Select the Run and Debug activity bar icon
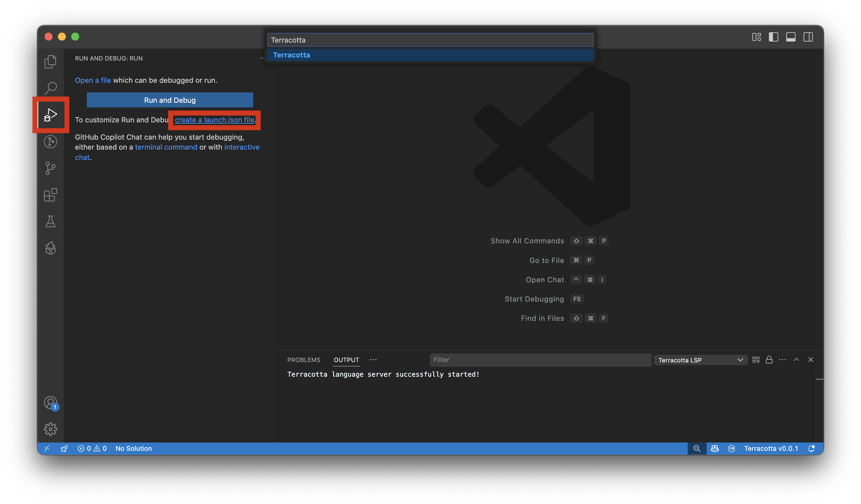 [x=50, y=115]
